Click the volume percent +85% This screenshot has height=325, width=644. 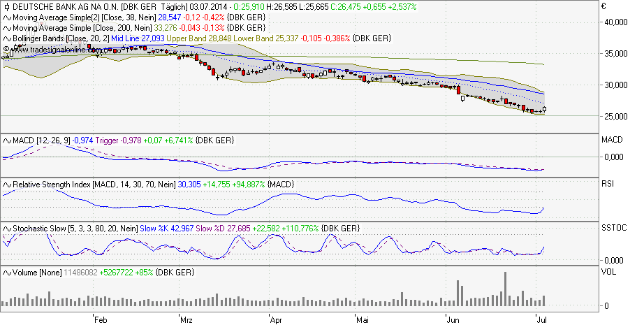145,273
